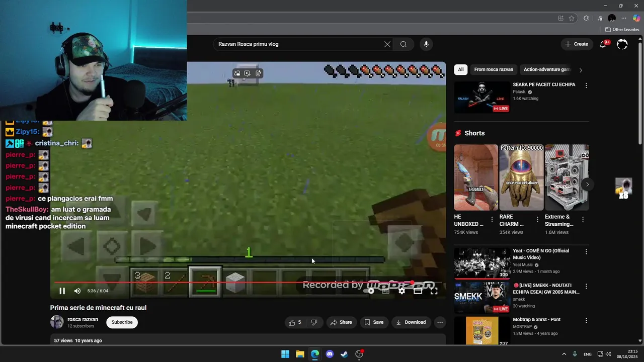
Task: Add page to favorites star icon
Action: 572,18
